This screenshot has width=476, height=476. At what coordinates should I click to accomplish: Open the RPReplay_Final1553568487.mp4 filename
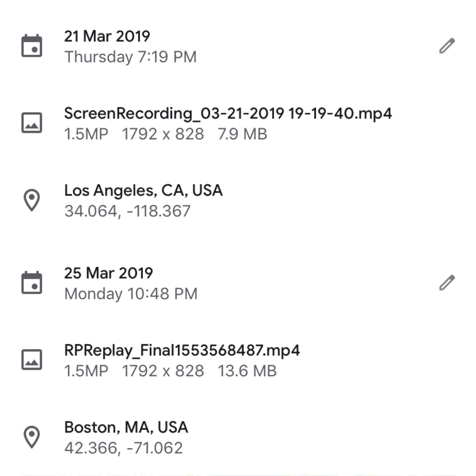coord(182,350)
